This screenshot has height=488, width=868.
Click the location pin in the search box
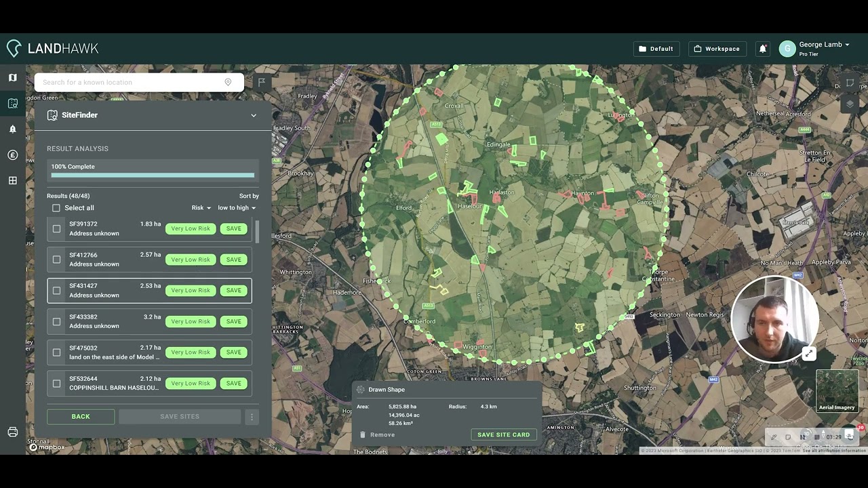(x=228, y=82)
